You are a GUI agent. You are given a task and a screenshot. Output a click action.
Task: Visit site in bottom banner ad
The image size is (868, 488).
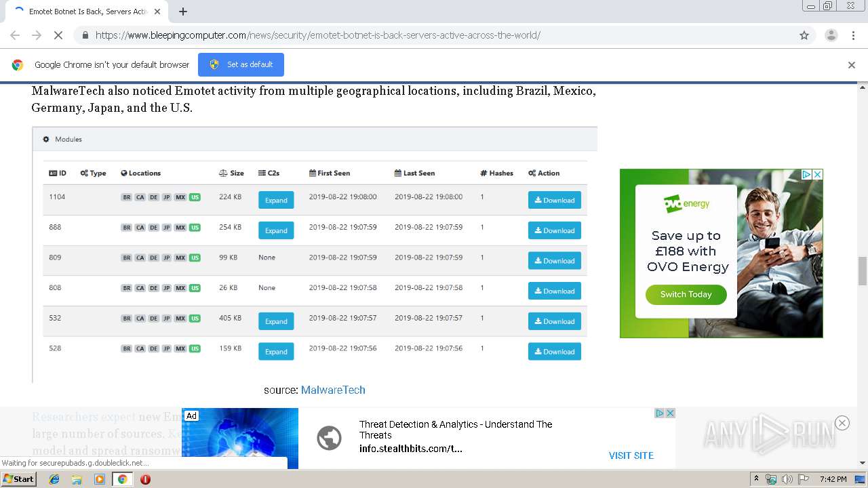(x=631, y=455)
